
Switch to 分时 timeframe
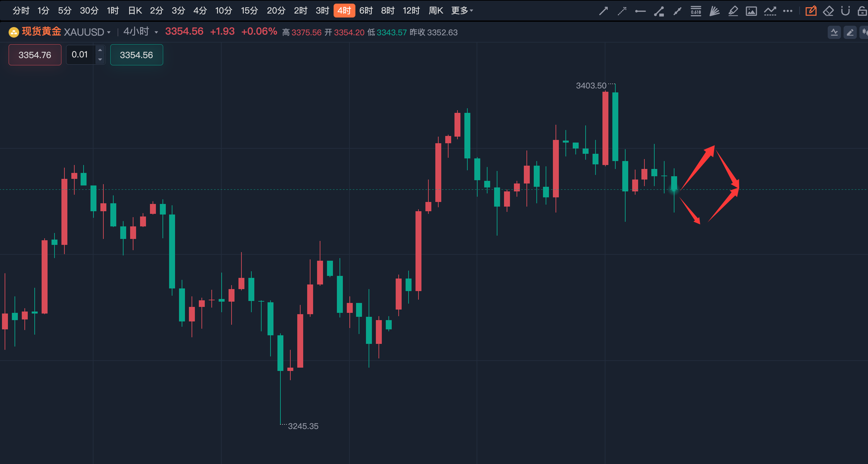[x=21, y=11]
